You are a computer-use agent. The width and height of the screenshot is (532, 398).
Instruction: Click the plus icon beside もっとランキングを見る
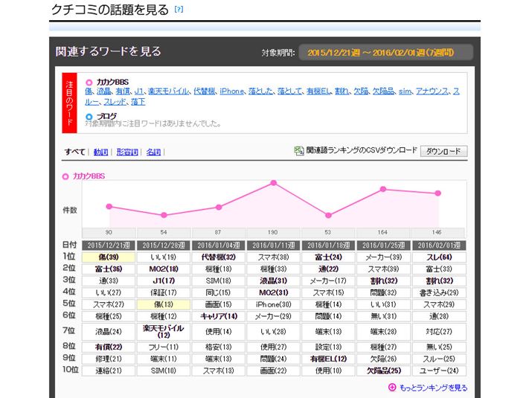click(392, 387)
